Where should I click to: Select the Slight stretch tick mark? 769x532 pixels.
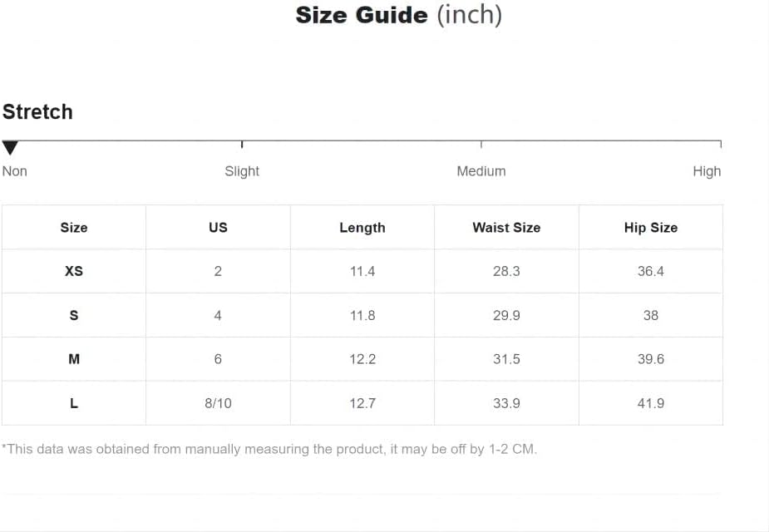coord(242,144)
